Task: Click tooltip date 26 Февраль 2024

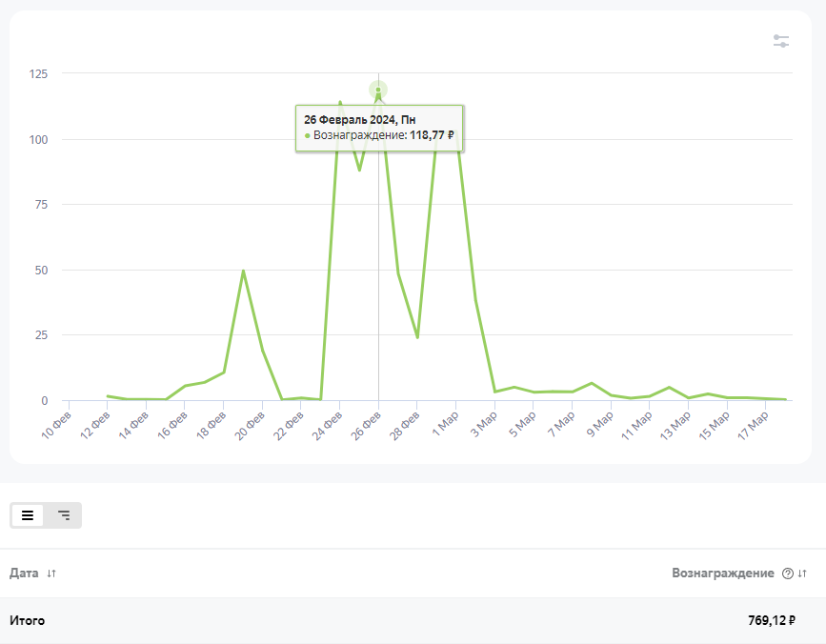Action: tap(360, 119)
